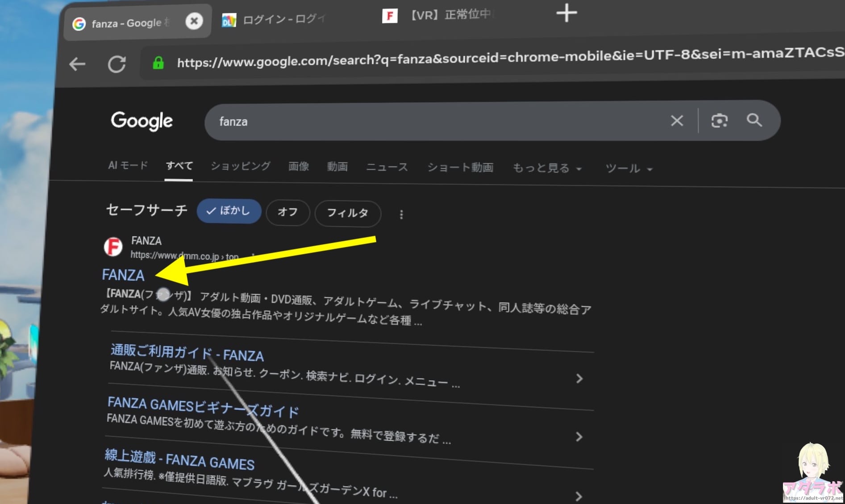Image resolution: width=845 pixels, height=504 pixels.
Task: Click the Google logo
Action: pos(142,121)
